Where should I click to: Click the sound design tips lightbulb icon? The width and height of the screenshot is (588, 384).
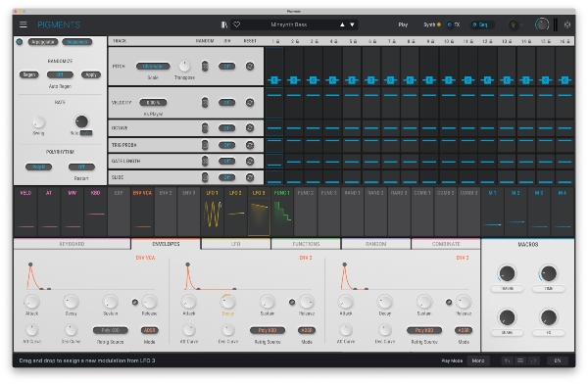point(513,24)
